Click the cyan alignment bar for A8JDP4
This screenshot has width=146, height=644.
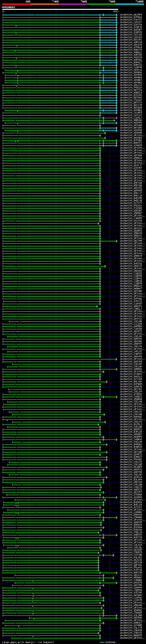tap(60, 15)
